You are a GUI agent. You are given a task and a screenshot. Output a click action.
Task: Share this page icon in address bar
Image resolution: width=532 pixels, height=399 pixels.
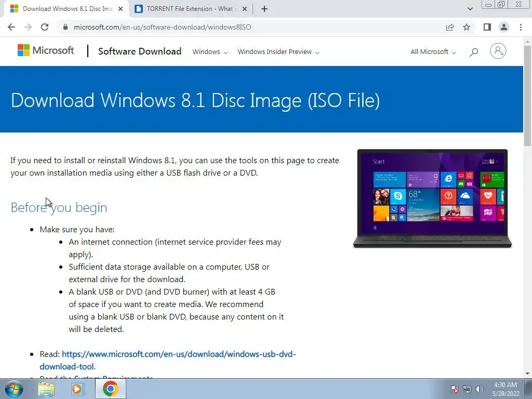pos(450,27)
